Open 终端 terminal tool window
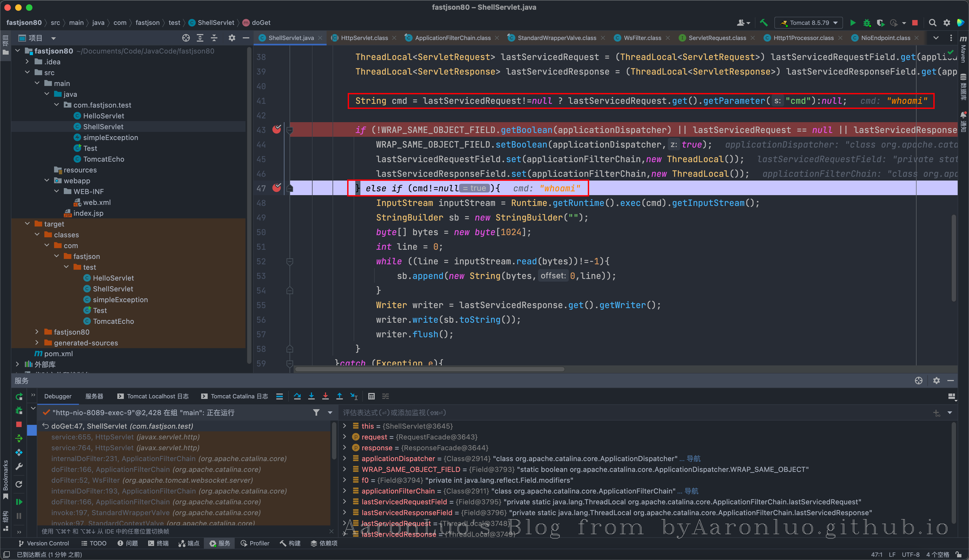Image resolution: width=969 pixels, height=560 pixels. click(158, 543)
